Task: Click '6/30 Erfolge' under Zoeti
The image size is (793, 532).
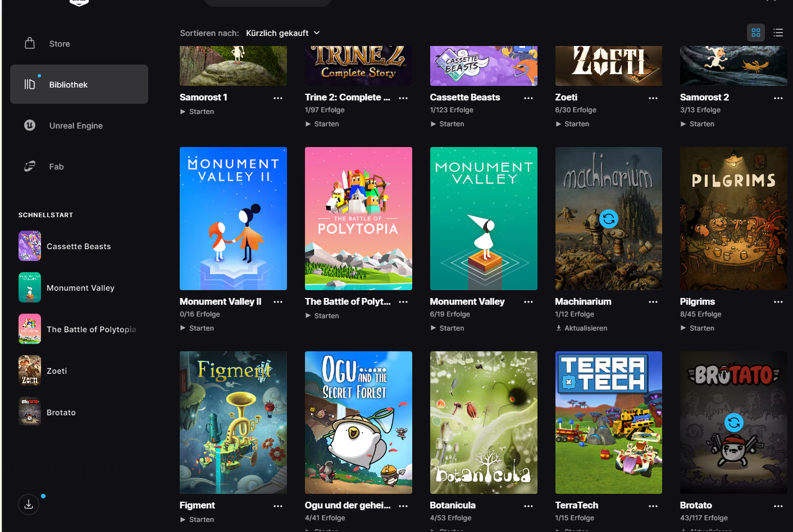Action: [576, 110]
